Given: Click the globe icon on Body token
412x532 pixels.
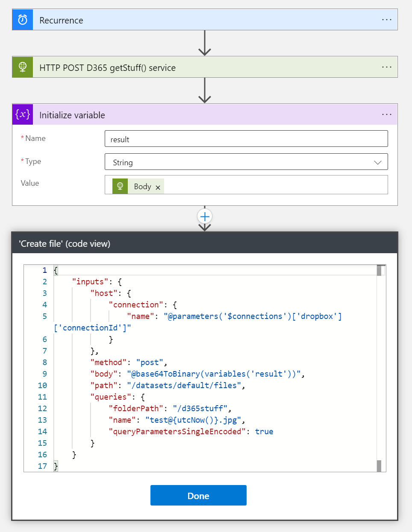Looking at the screenshot, I should (x=120, y=186).
